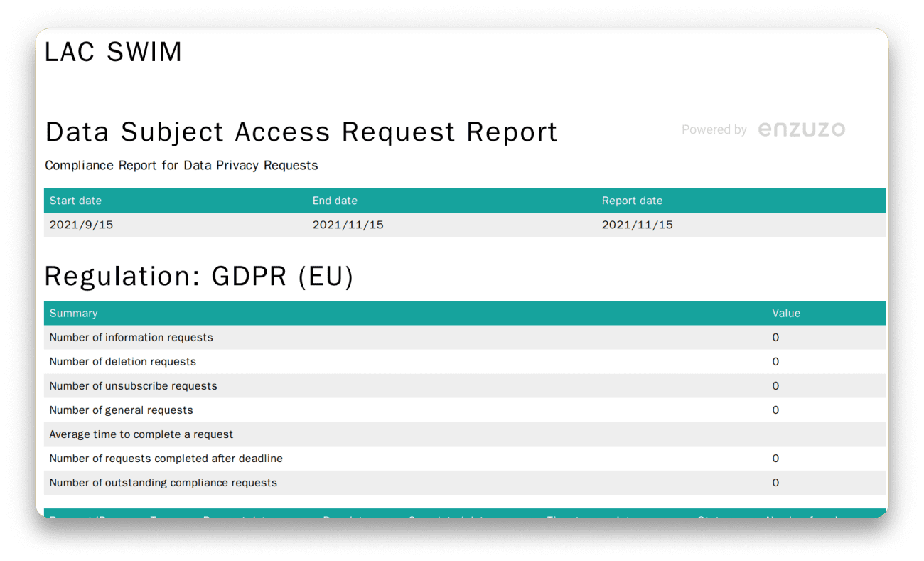Click the 0 value for requests completed after deadline
This screenshot has height=561, width=924.
pyautogui.click(x=775, y=459)
